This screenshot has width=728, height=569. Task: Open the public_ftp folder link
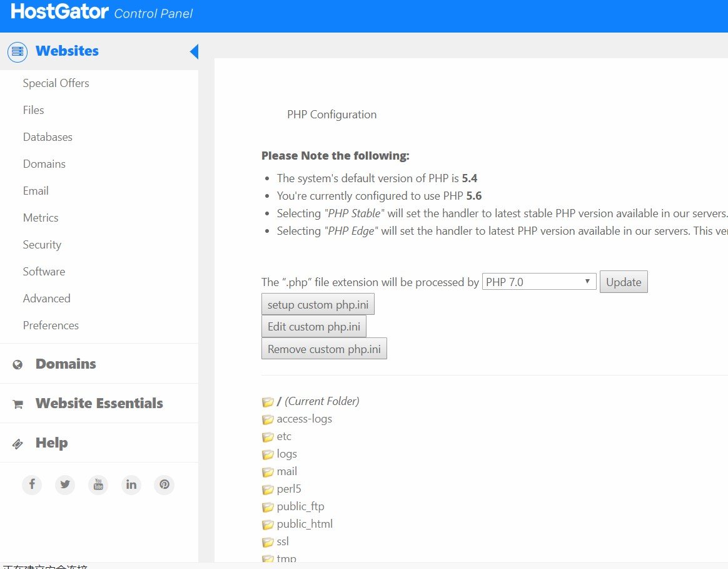[x=301, y=506]
